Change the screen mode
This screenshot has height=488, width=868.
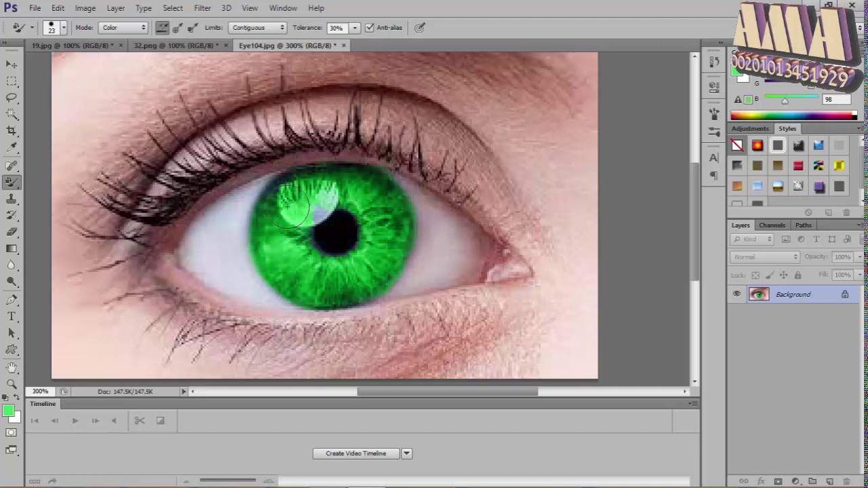pos(12,449)
